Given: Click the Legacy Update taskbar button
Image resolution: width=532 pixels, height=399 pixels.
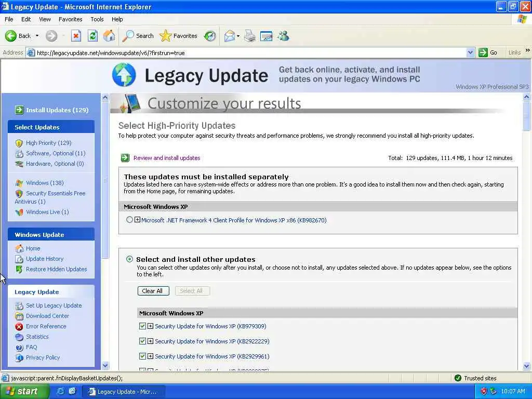Looking at the screenshot, I should [x=123, y=392].
